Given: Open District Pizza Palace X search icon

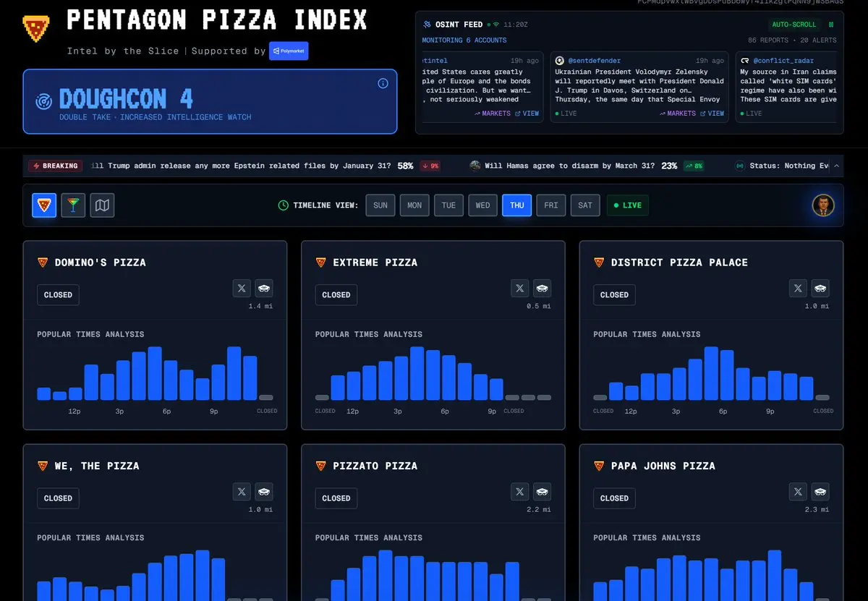Looking at the screenshot, I should [798, 289].
